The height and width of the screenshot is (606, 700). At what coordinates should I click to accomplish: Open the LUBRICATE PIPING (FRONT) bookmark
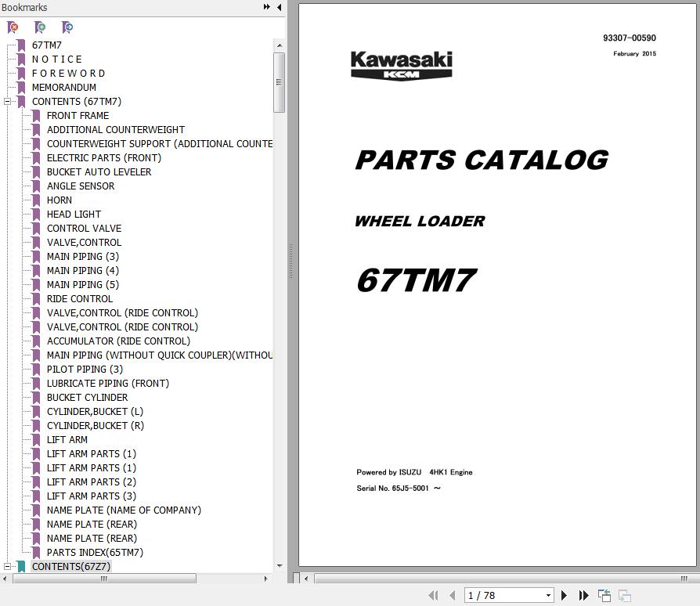tap(108, 384)
